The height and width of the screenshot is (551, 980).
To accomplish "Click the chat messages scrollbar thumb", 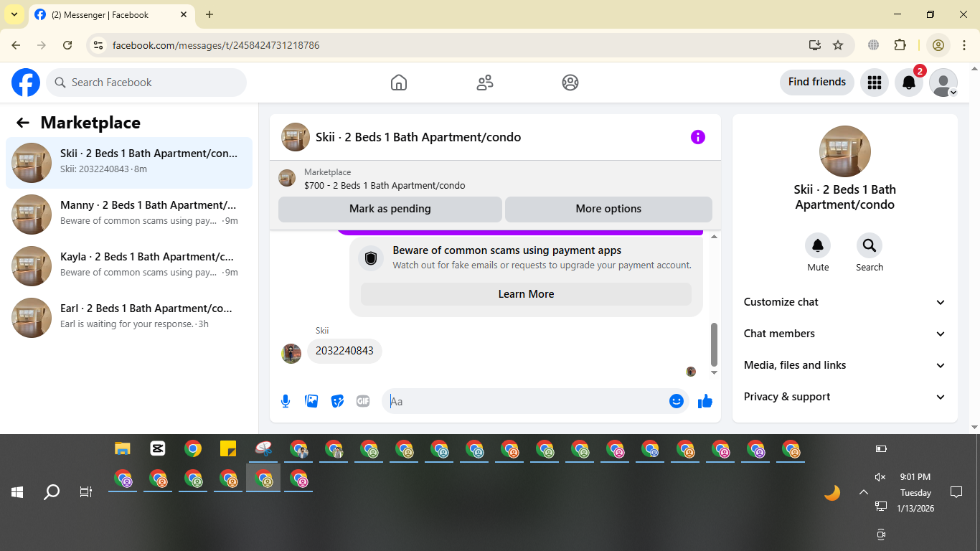I will [x=714, y=344].
